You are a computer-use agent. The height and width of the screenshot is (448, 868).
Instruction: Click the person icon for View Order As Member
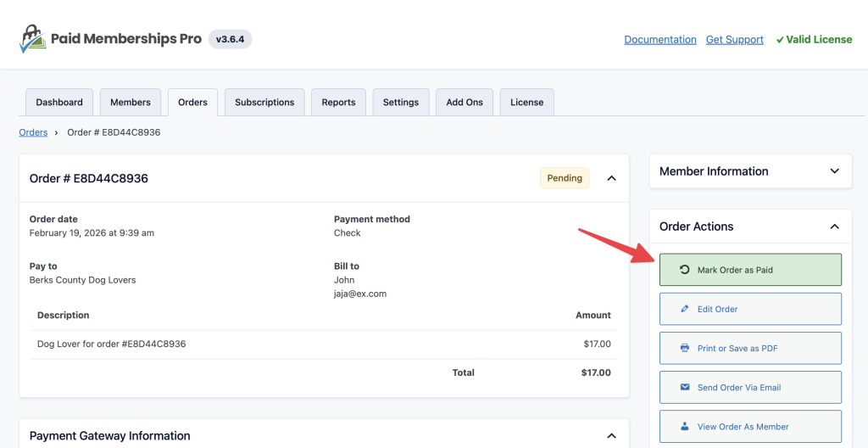[x=685, y=426]
